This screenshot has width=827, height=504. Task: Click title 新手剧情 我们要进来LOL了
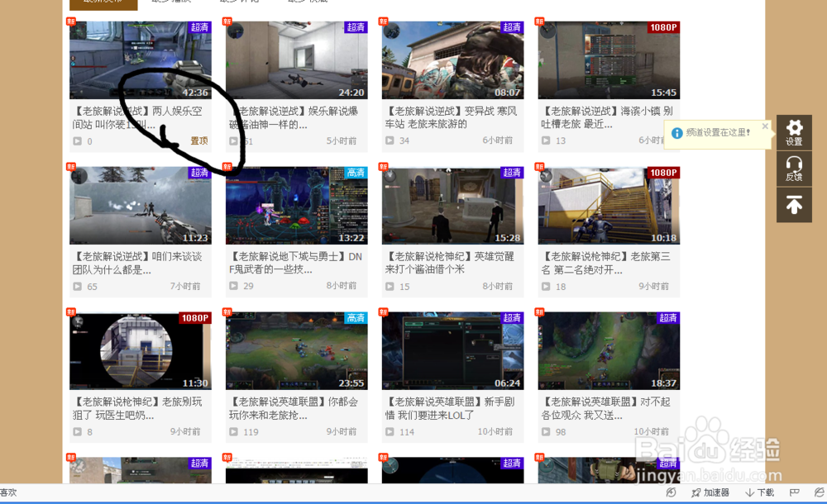[x=450, y=409]
